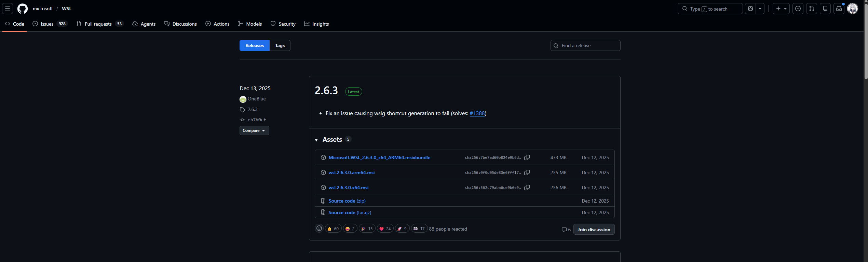The height and width of the screenshot is (262, 868).
Task: Download wsl.2.6.3.0.arm64.msi
Action: [x=351, y=173]
